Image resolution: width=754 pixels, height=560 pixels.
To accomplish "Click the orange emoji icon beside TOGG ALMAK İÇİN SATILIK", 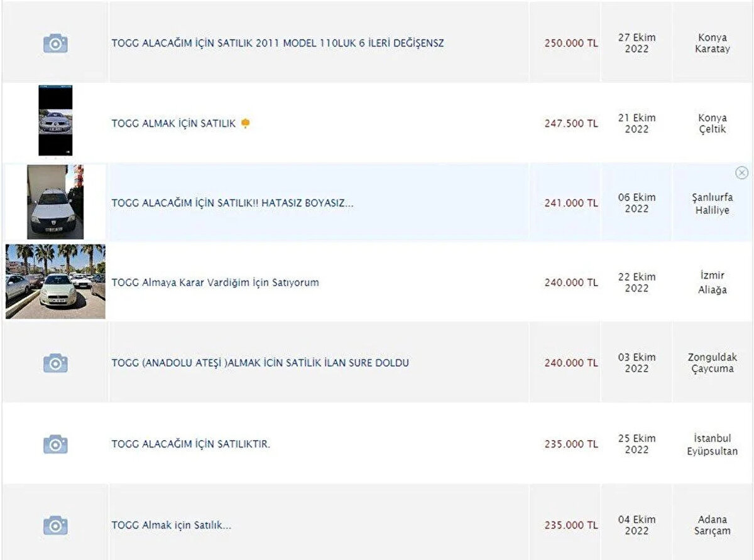I will [245, 124].
